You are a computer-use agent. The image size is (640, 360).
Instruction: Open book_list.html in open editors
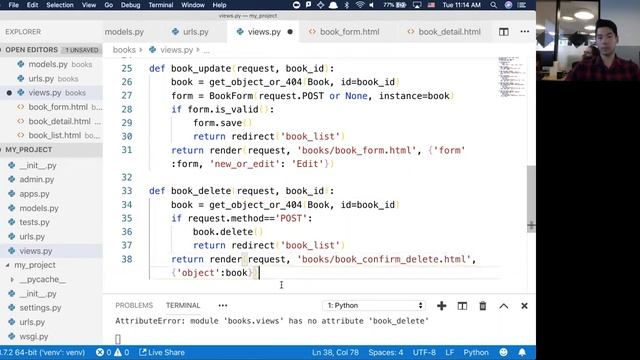[51, 135]
